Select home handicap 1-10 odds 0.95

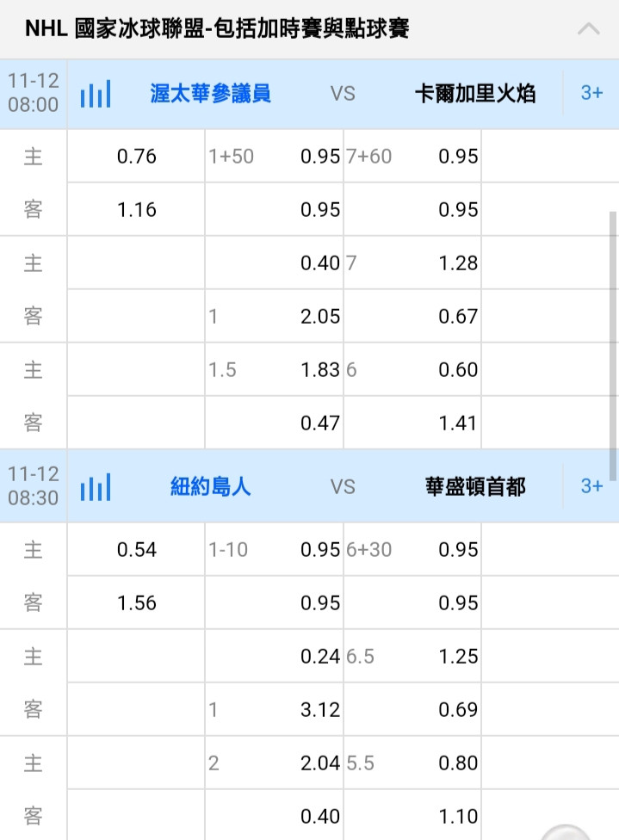[x=275, y=550]
